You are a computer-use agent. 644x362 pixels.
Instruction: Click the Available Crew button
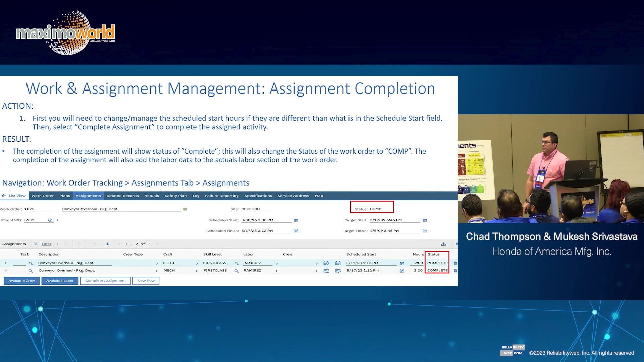tap(21, 281)
